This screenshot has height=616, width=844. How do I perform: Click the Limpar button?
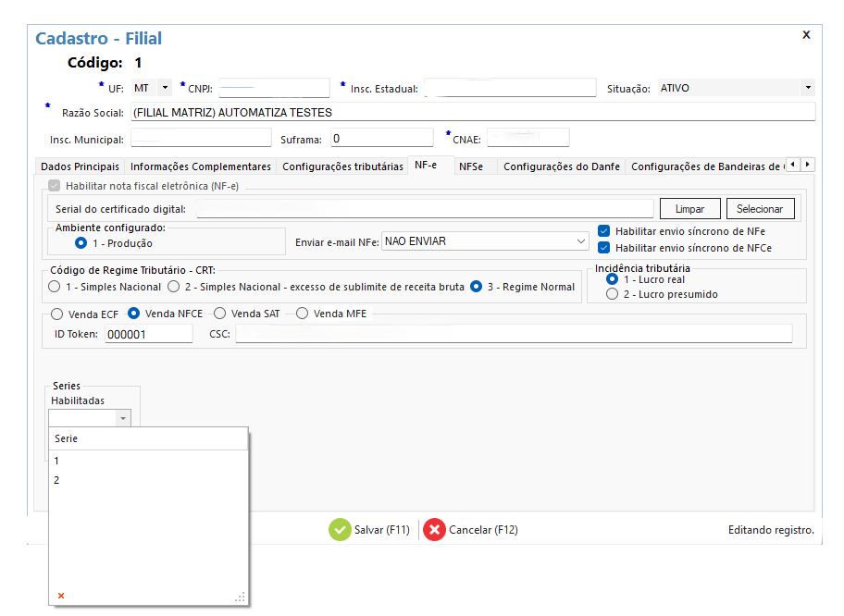[689, 209]
